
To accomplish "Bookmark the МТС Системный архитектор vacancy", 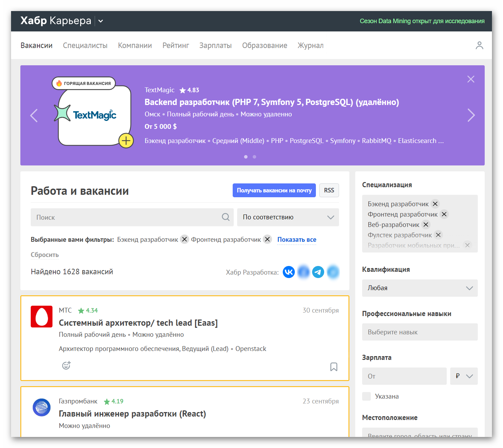I will point(334,366).
